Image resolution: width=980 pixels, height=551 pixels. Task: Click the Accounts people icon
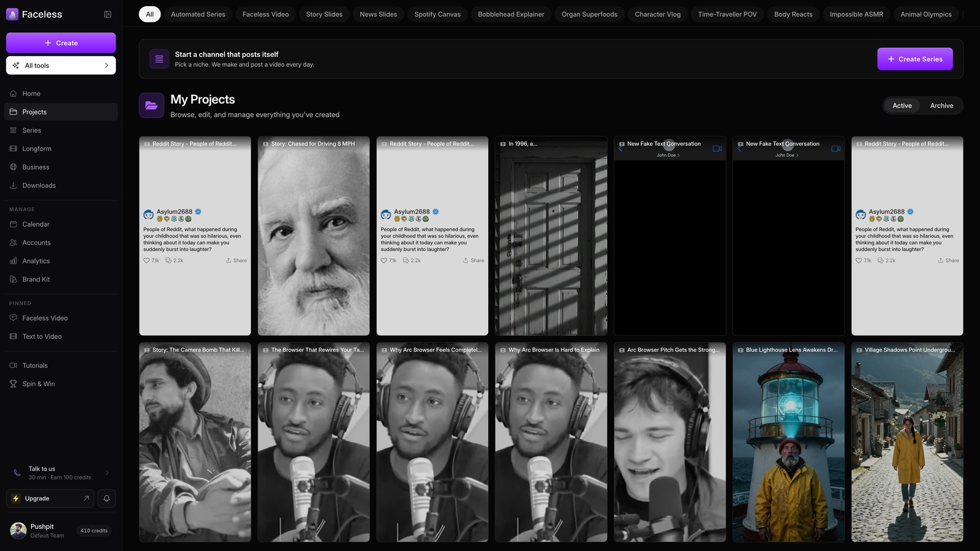pos(13,242)
